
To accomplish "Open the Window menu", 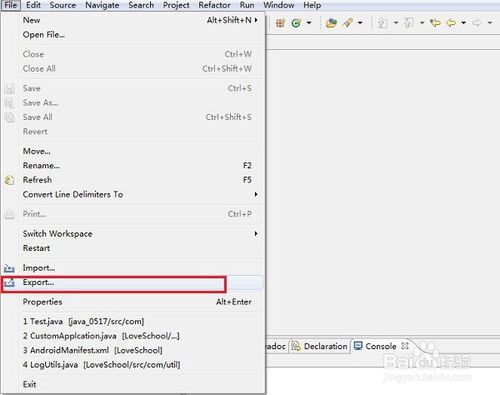I will (x=279, y=5).
